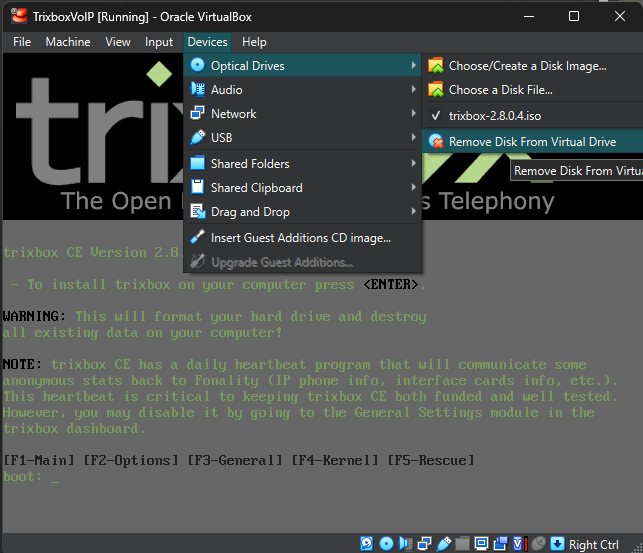Click the Right Ctrl host key label
The image size is (643, 553).
593,544
